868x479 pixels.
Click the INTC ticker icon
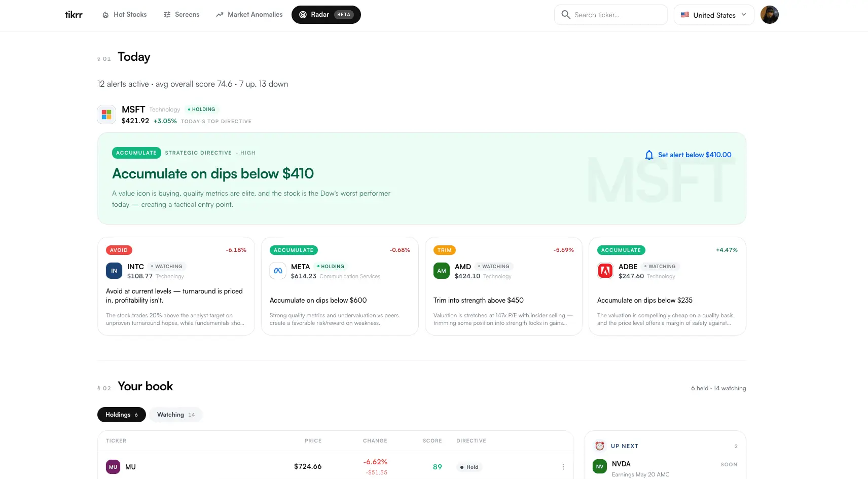coord(114,271)
